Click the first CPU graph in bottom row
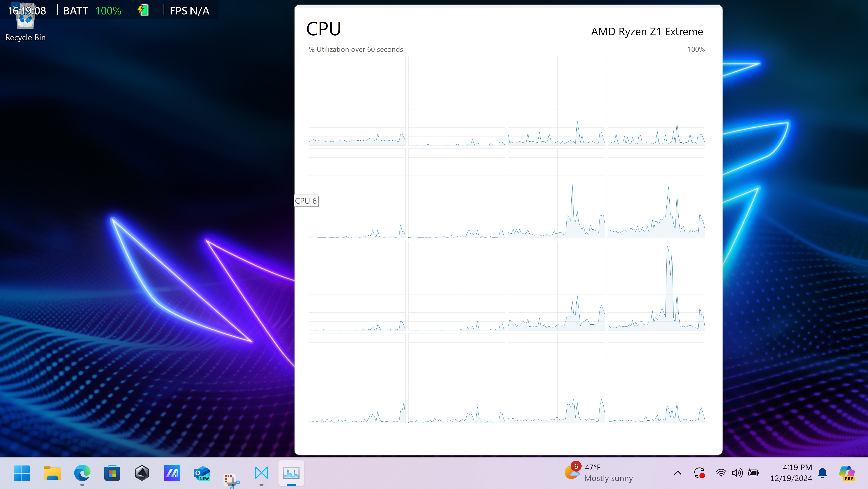 click(357, 378)
